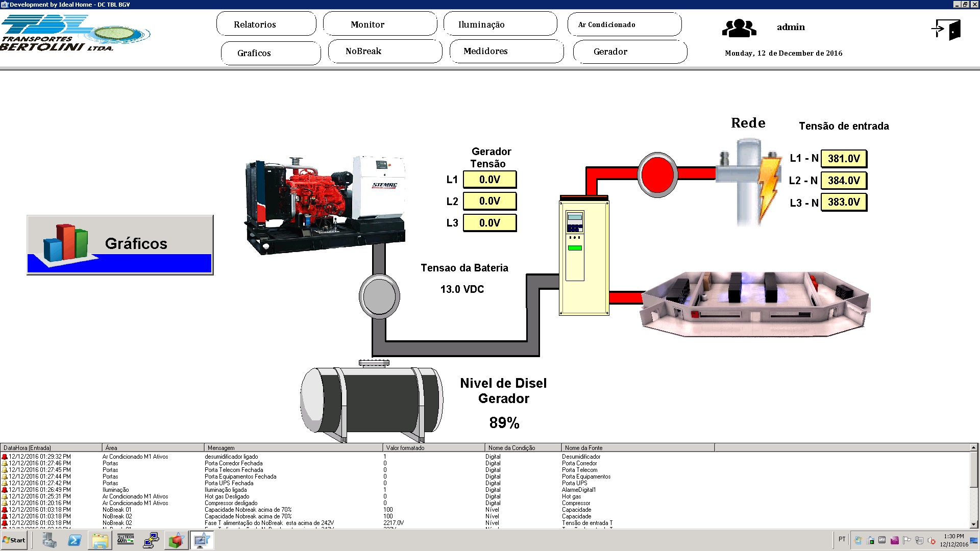Click the alarm list scrollbar down arrow
The image size is (980, 551).
(973, 524)
